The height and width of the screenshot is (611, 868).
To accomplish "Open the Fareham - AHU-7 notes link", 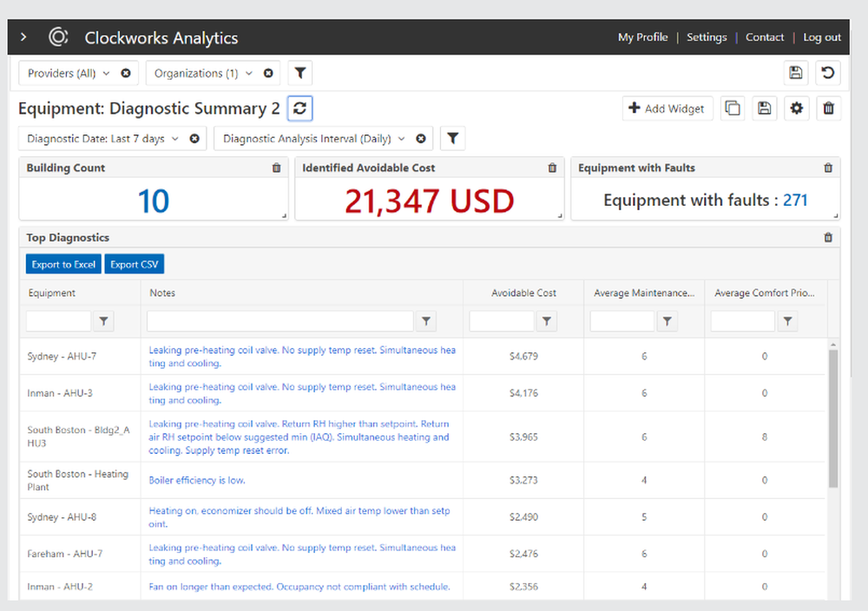I will point(302,554).
